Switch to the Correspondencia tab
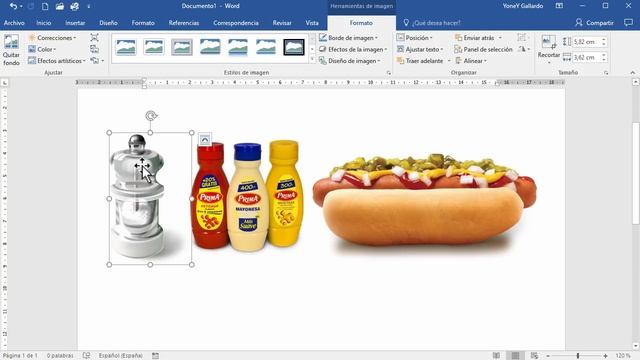The height and width of the screenshot is (360, 640). (x=236, y=23)
